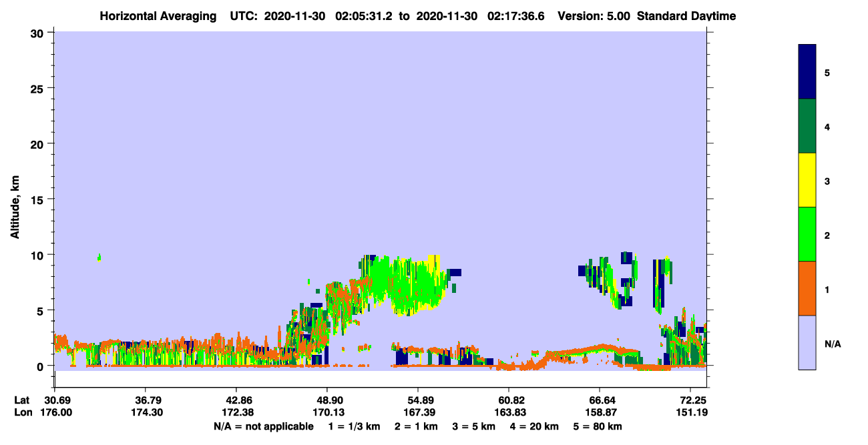The height and width of the screenshot is (445, 868).
Task: Click the 'Standard Daytime' text
Action: click(x=686, y=16)
